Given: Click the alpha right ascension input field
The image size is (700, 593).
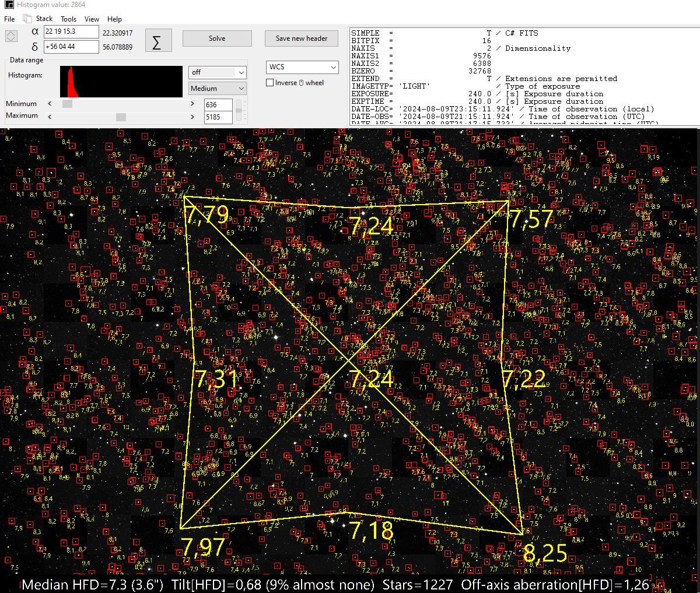Looking at the screenshot, I should (x=71, y=32).
